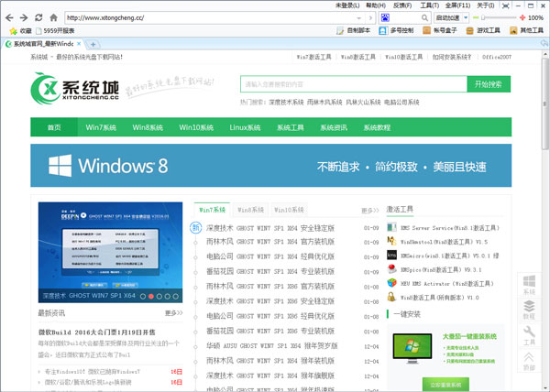Click the 全屏(F11) menu item
550x392 pixels.
click(x=457, y=5)
